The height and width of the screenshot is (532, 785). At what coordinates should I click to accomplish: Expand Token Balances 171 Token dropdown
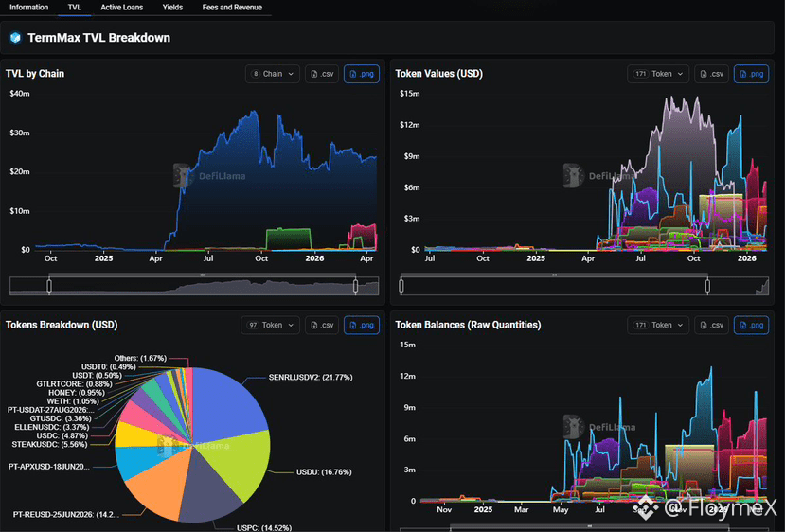click(658, 325)
